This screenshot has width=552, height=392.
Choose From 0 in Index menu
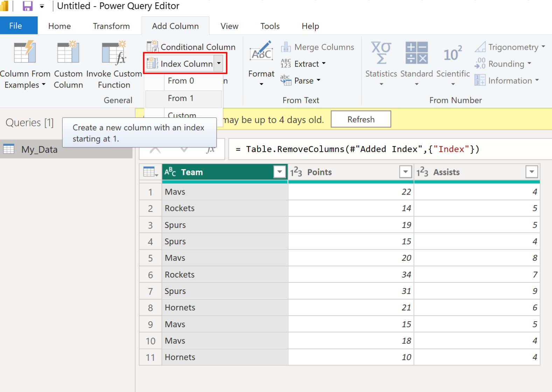point(183,81)
